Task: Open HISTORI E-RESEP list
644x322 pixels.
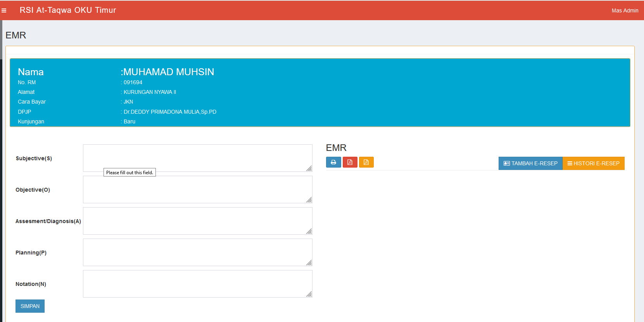Action: (x=593, y=163)
